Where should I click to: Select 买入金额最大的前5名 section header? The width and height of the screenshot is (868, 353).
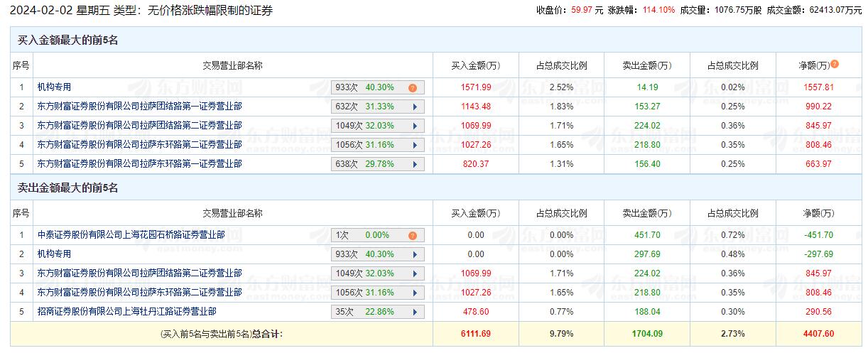click(67, 40)
